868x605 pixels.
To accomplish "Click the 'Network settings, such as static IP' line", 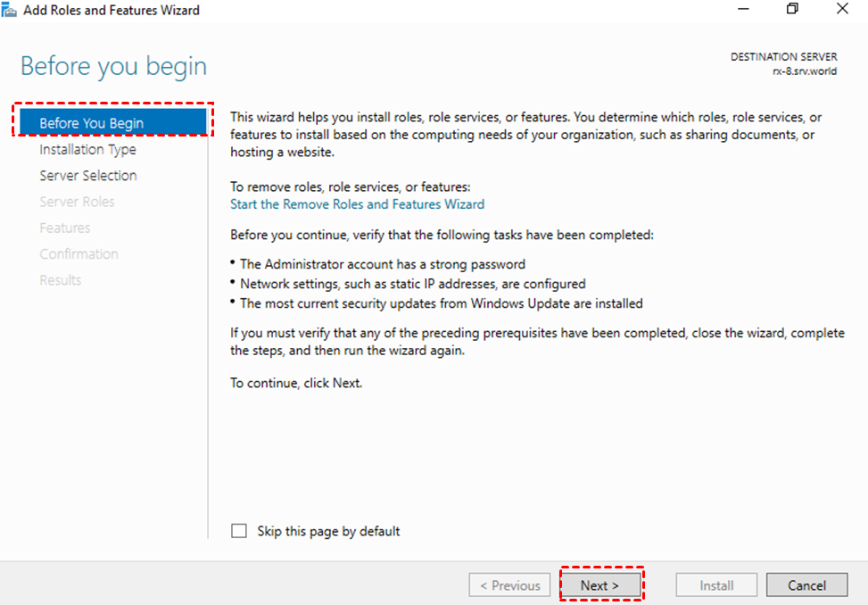I will pos(413,284).
